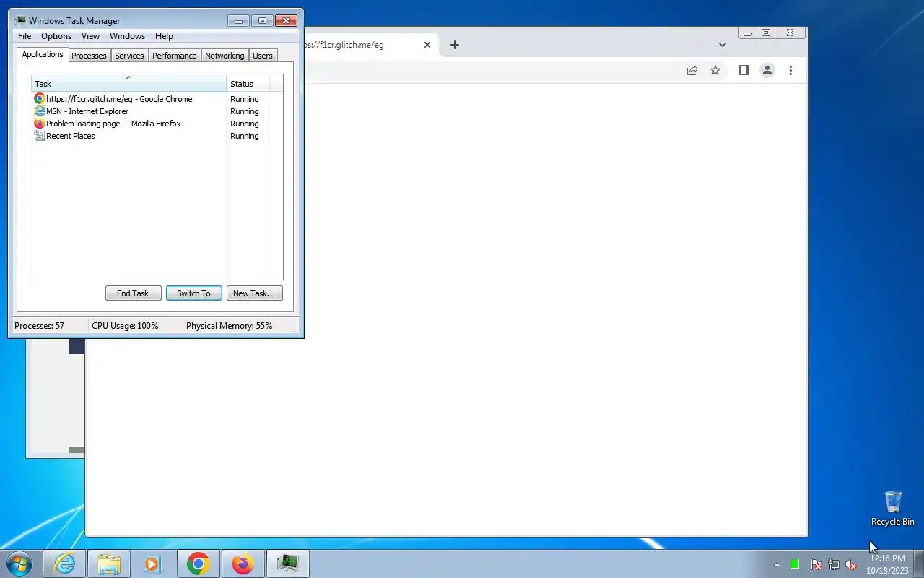The image size is (924, 578).
Task: Click the Recent Places icon in the task list
Action: point(40,136)
